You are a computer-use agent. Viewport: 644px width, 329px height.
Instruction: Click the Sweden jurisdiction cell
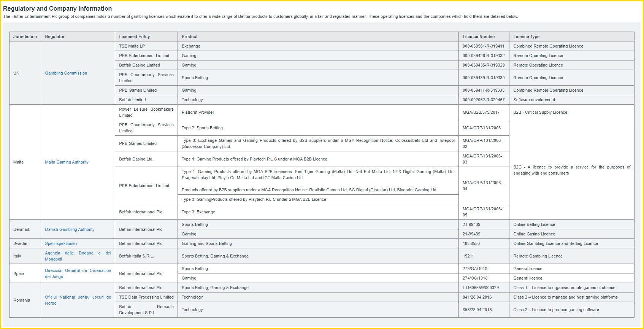pyautogui.click(x=25, y=243)
